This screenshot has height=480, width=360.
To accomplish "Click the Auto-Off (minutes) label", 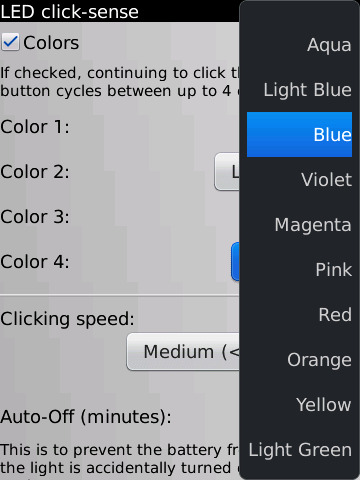I will coord(86,417).
